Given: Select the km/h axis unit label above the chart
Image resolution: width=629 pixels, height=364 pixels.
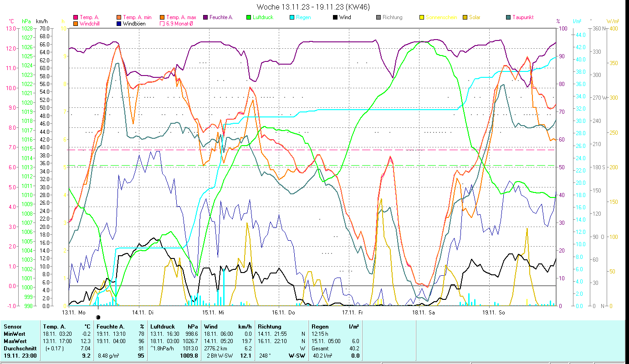Looking at the screenshot, I should 42,21.
